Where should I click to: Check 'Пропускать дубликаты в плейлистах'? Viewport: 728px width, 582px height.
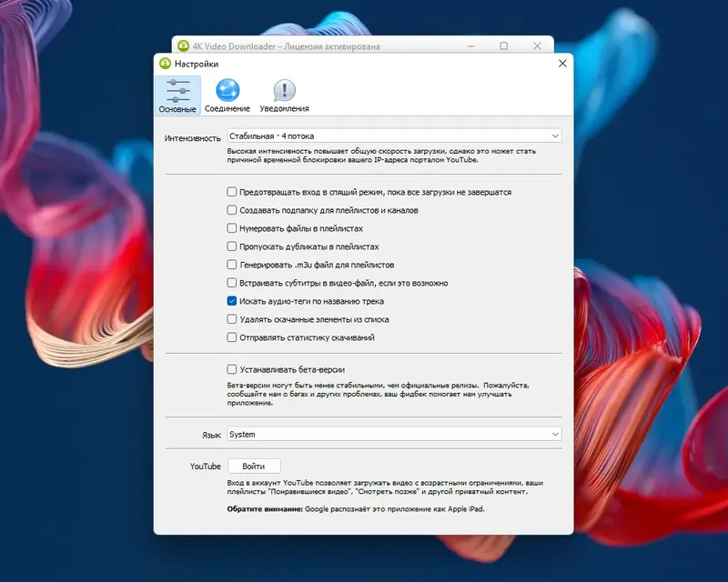[x=231, y=246]
